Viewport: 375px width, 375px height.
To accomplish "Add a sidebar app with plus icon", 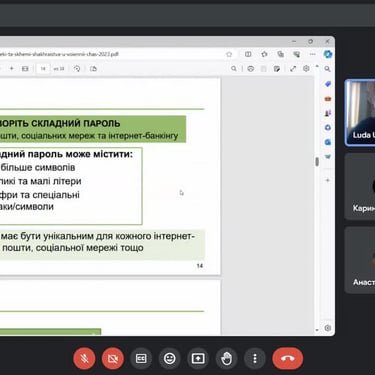I will (328, 180).
